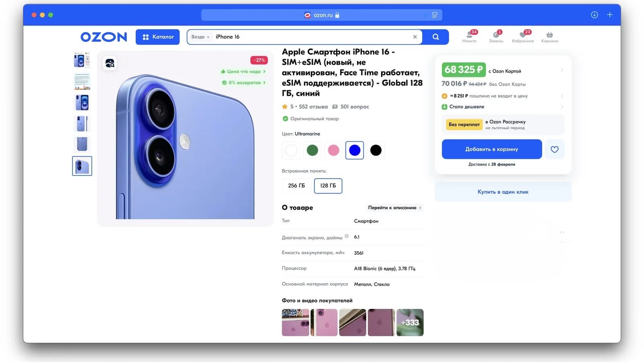644x362 pixels.
Task: Open customer photo thumbnail showing +333
Action: point(410,323)
